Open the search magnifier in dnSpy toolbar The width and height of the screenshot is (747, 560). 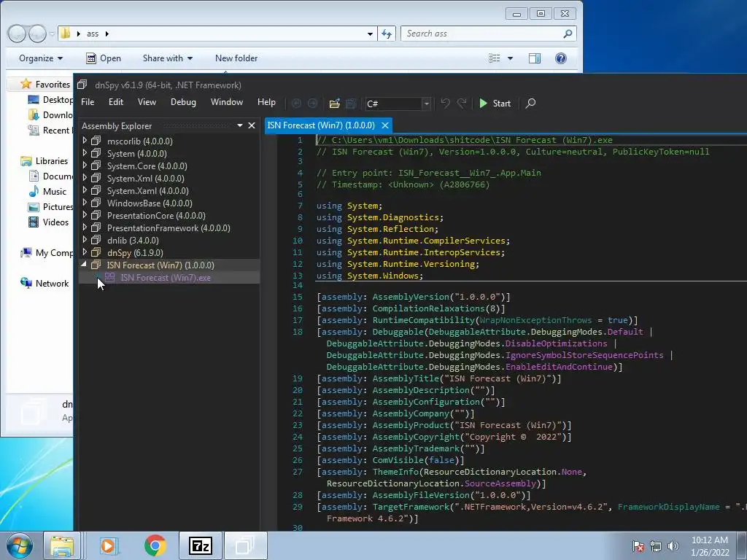pos(530,104)
